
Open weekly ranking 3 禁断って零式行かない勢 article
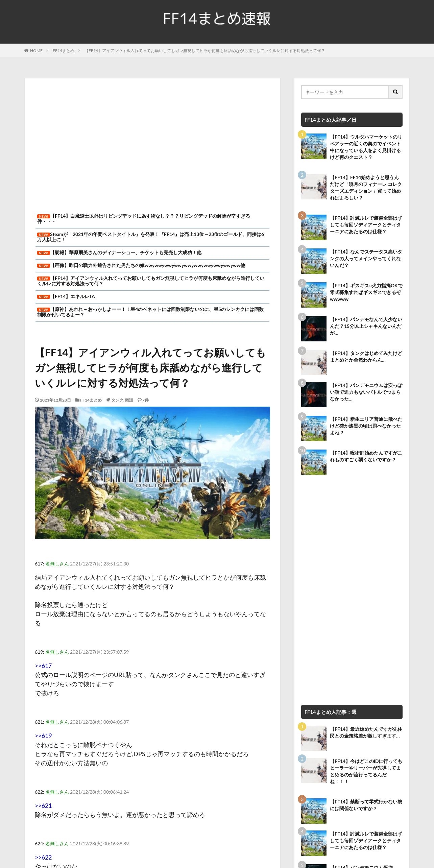pos(366,805)
